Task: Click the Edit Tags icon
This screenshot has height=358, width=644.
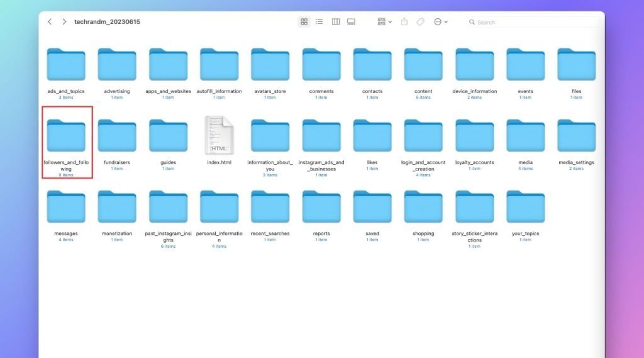Action: (420, 21)
